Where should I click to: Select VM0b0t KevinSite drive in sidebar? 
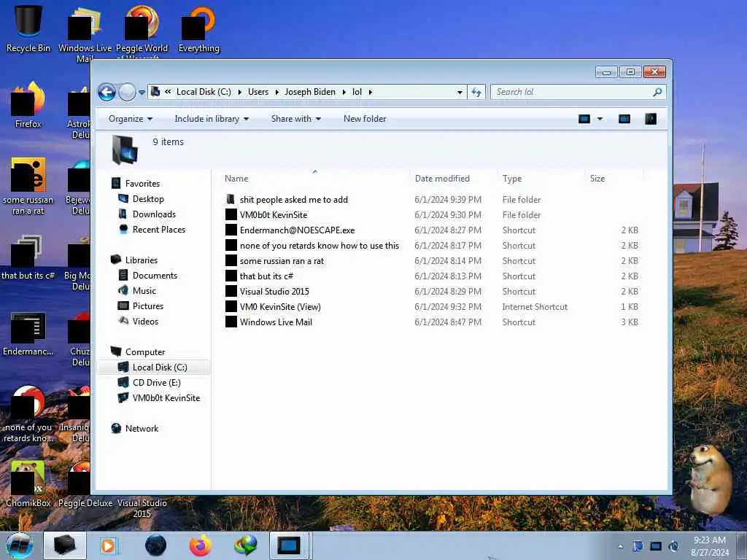coord(166,397)
